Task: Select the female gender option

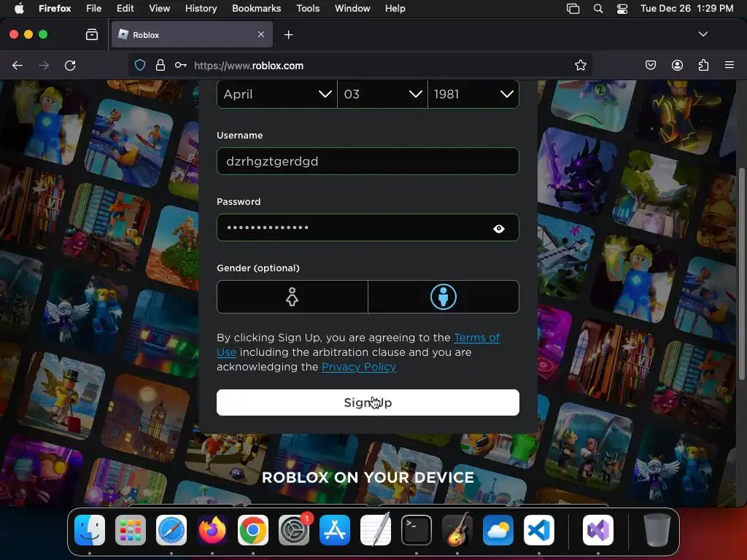Action: tap(292, 297)
